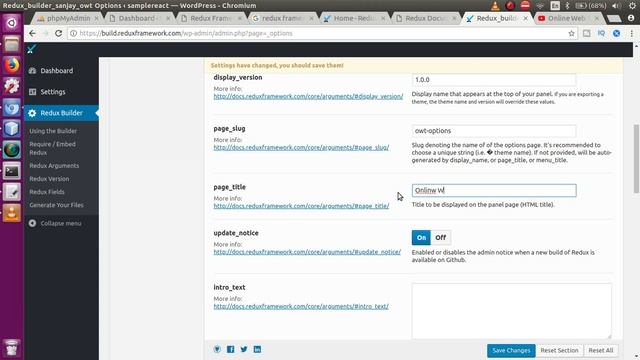This screenshot has height=360, width=640.
Task: Open the volume indicator in system tray
Action: coord(616,6)
